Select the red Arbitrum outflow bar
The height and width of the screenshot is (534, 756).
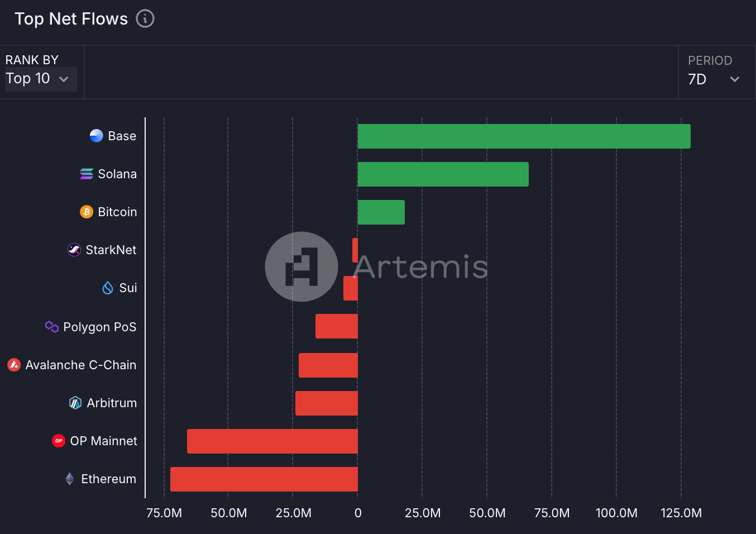click(x=327, y=403)
